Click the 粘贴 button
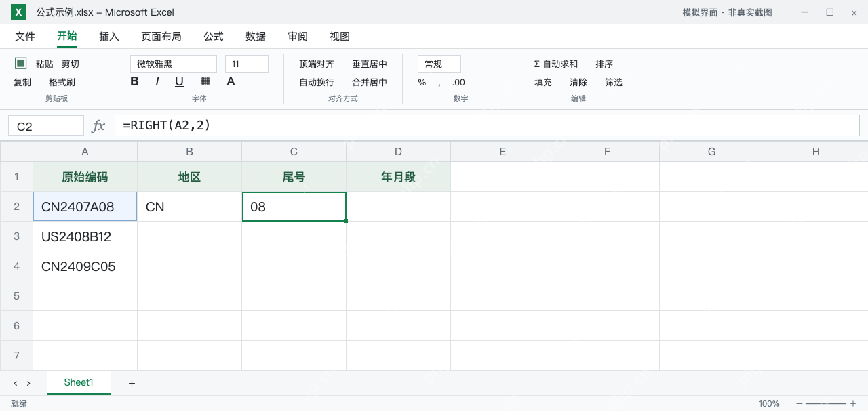Screen dimensions: 868x412 point(45,64)
